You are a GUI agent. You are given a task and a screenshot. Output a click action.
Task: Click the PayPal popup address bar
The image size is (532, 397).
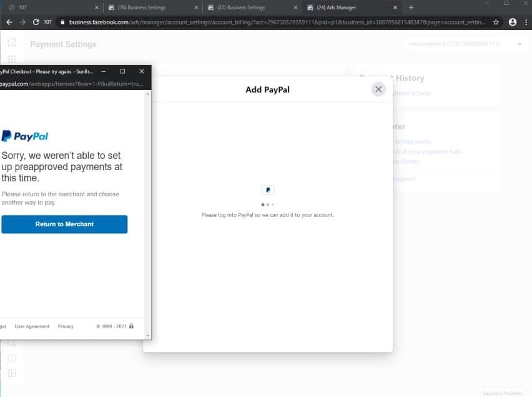click(71, 84)
